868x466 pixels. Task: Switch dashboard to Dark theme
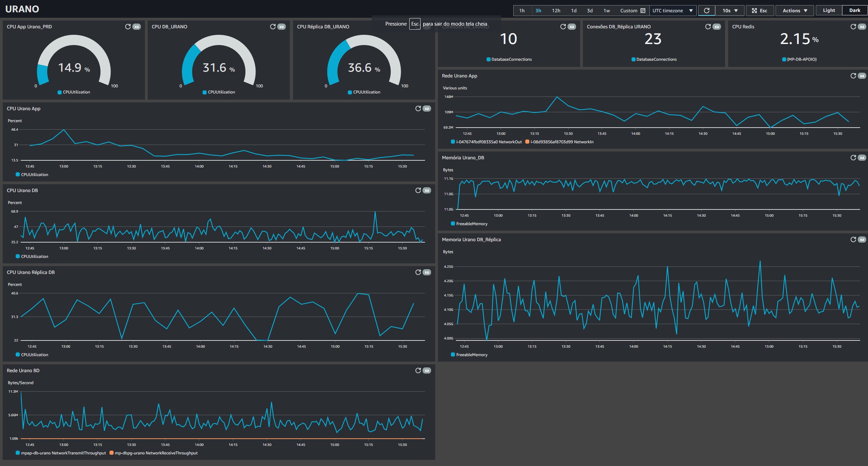(x=855, y=10)
